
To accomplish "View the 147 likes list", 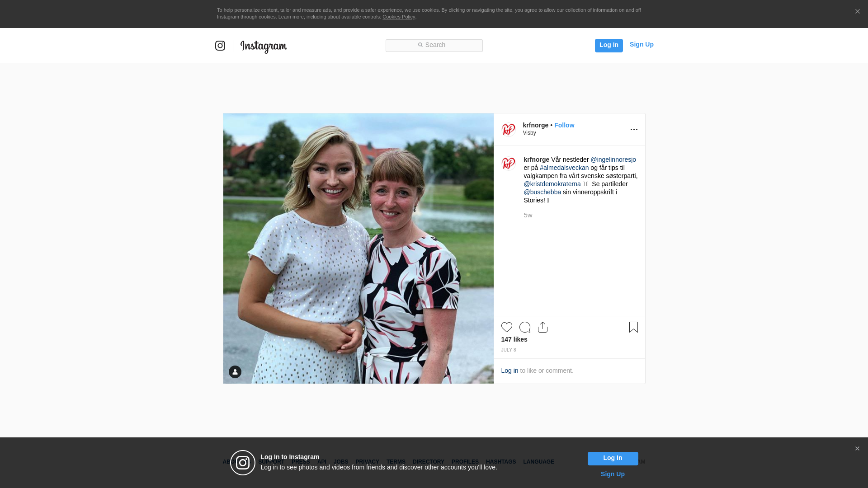I will 514,339.
